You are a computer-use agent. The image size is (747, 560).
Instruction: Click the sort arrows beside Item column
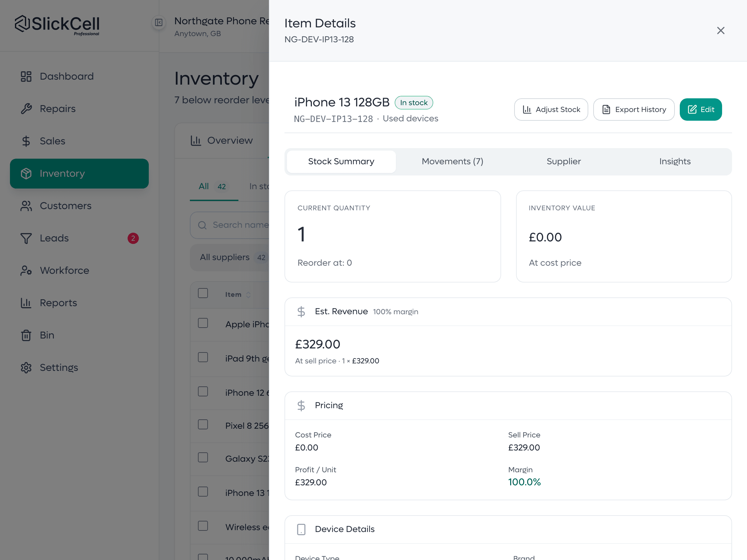(x=248, y=295)
